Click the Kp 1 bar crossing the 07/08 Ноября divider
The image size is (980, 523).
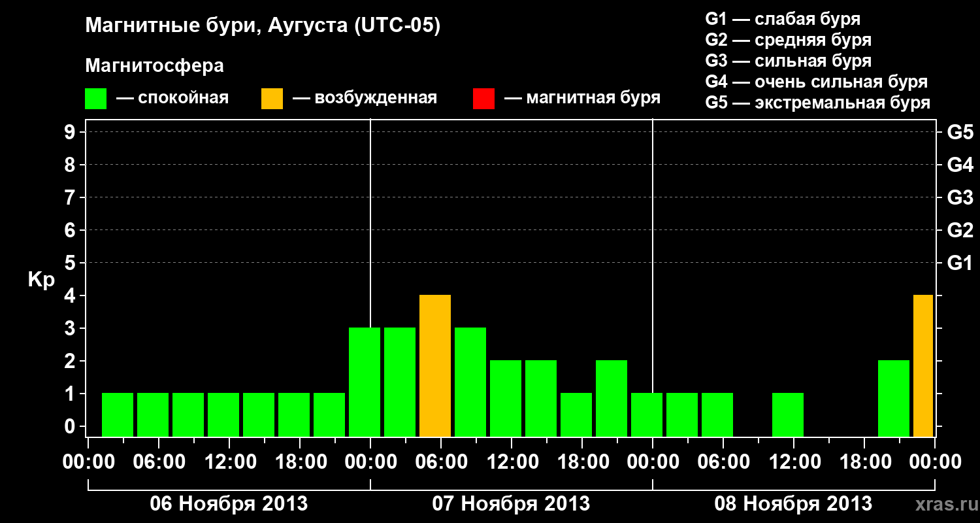[647, 414]
